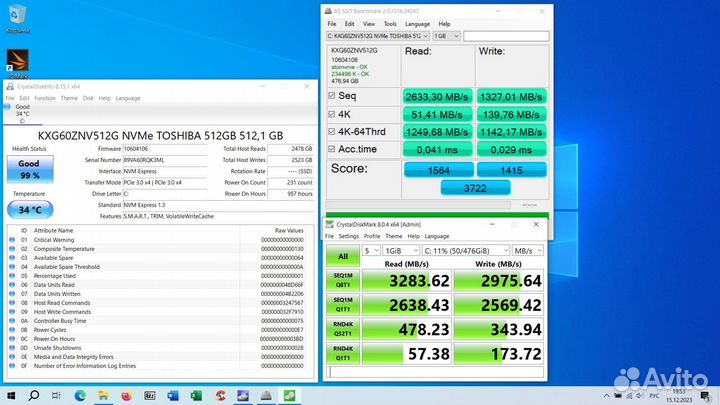This screenshot has height=405, width=720.
Task: Open the notification center icon
Action: click(706, 396)
